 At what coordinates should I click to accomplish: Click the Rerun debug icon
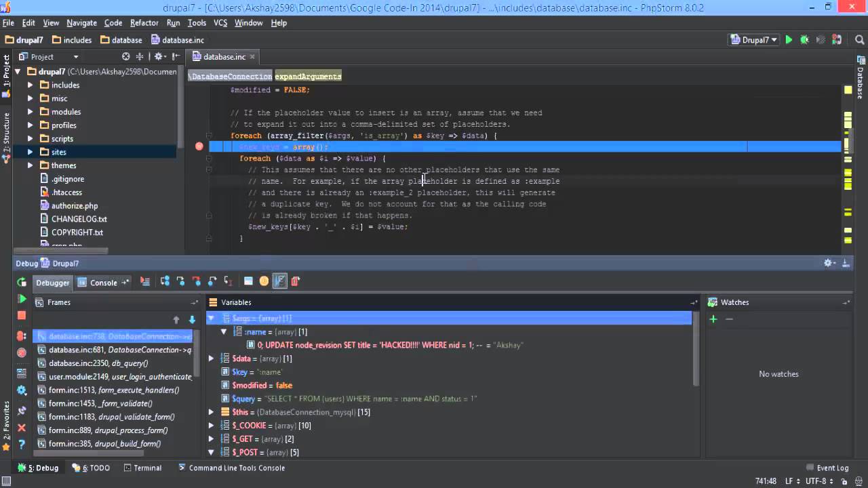[x=22, y=283]
